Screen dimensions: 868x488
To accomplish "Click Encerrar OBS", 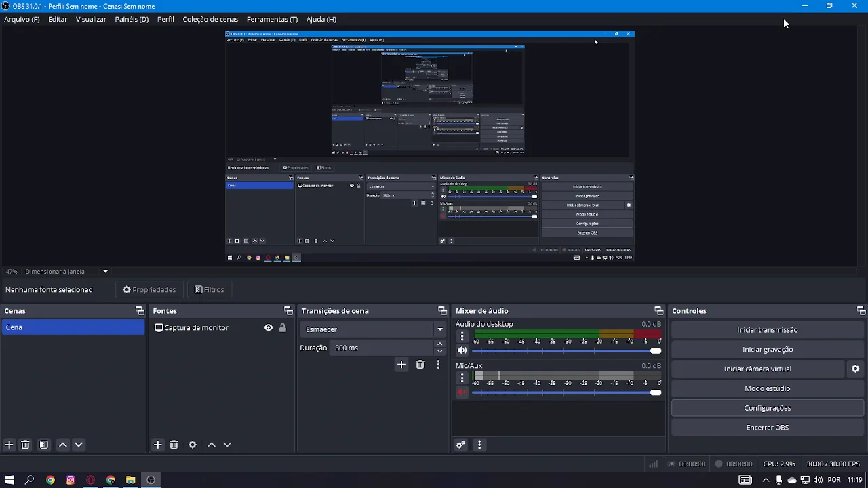I will click(x=768, y=428).
